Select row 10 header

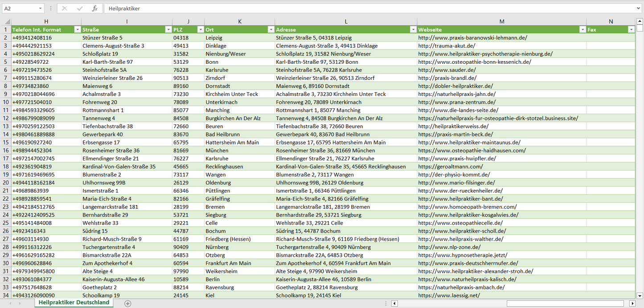(6, 102)
